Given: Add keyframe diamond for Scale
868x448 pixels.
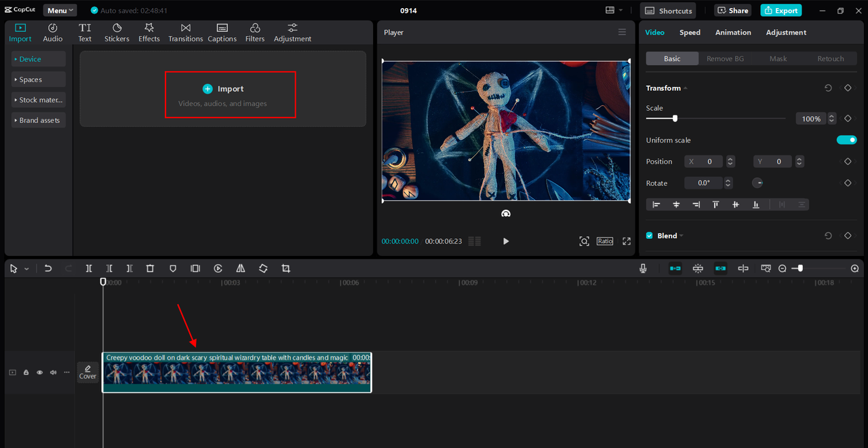Looking at the screenshot, I should click(x=848, y=119).
